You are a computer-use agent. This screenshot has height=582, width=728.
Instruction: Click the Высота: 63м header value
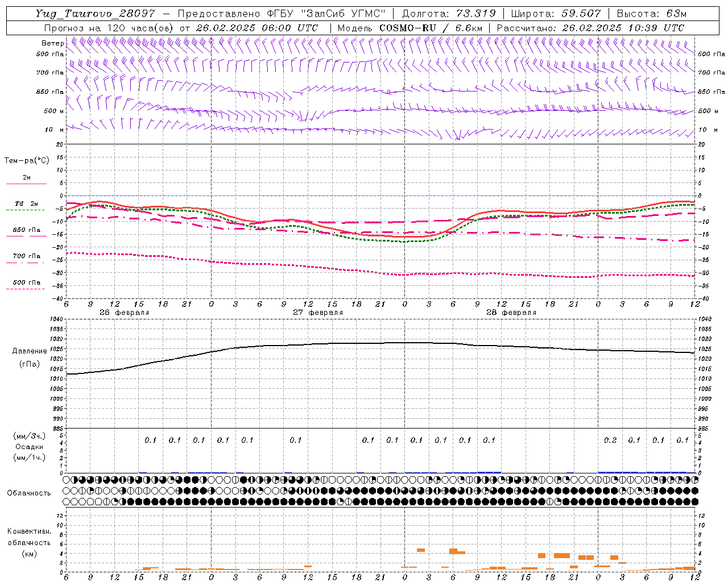[651, 14]
